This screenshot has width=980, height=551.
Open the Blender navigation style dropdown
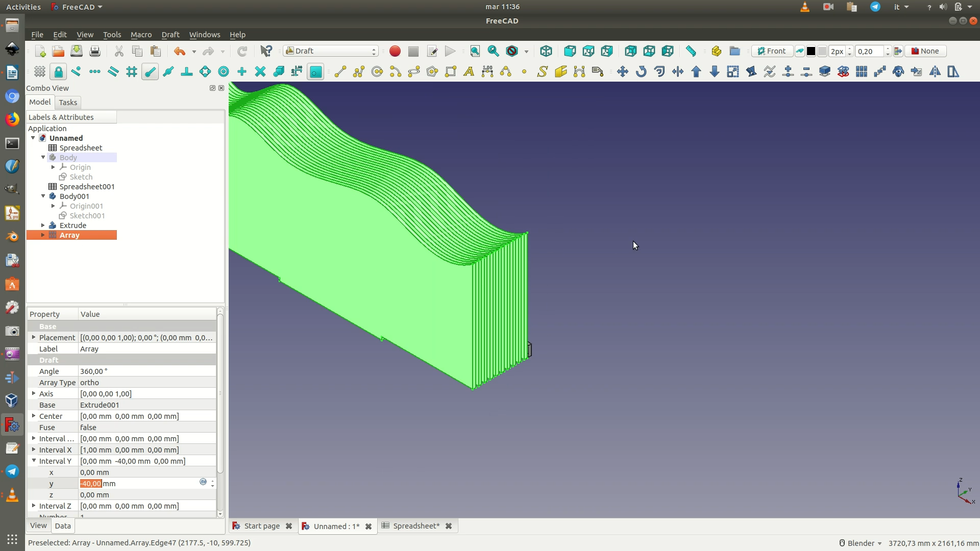tap(861, 543)
